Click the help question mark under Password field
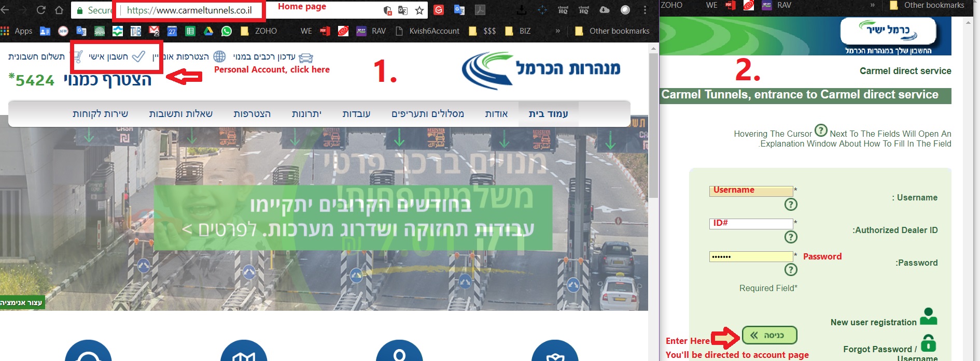The image size is (980, 361). coord(791,270)
